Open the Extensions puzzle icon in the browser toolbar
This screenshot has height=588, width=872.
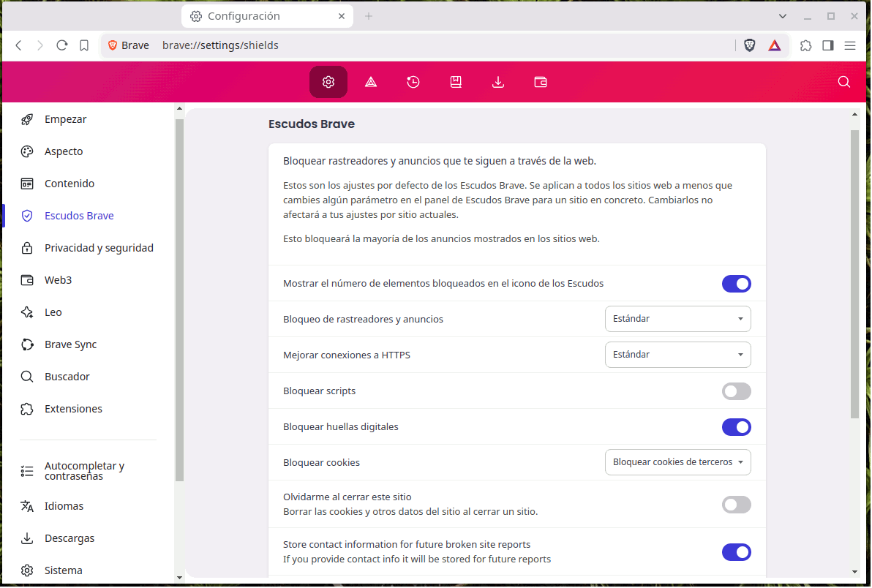click(x=805, y=45)
